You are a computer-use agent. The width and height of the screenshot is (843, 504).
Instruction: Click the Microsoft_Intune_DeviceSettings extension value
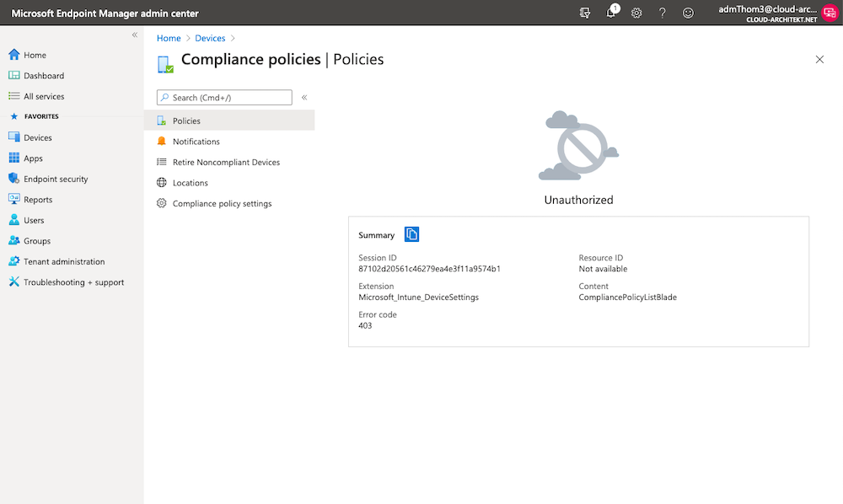point(418,298)
